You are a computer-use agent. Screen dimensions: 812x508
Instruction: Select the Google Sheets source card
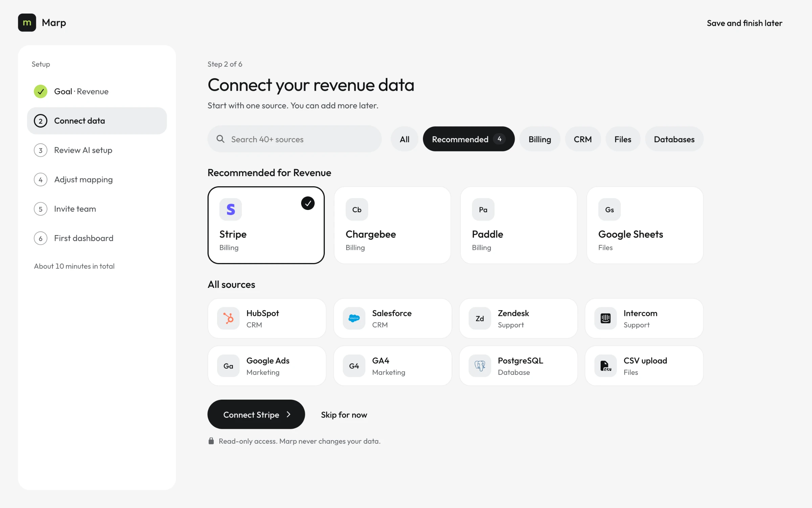coord(645,225)
